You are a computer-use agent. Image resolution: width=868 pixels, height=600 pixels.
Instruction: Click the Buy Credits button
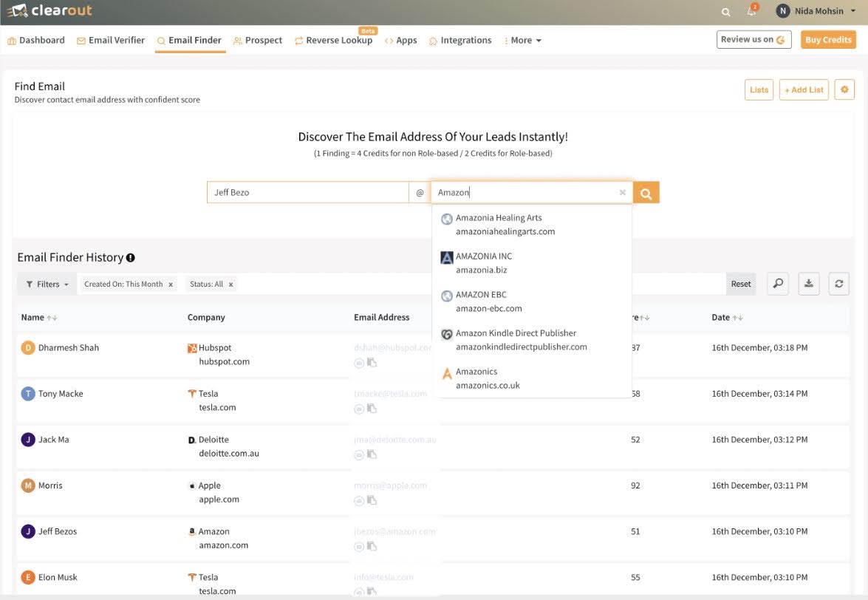click(828, 39)
